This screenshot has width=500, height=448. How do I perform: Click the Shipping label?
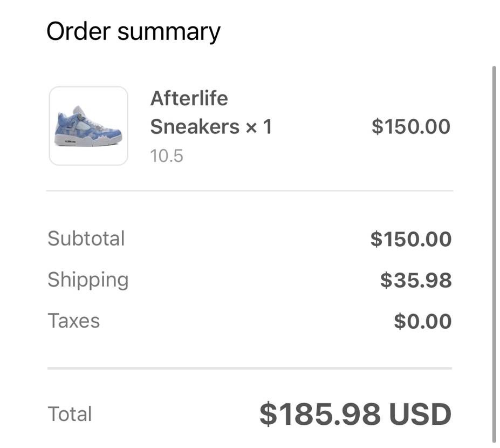88,280
